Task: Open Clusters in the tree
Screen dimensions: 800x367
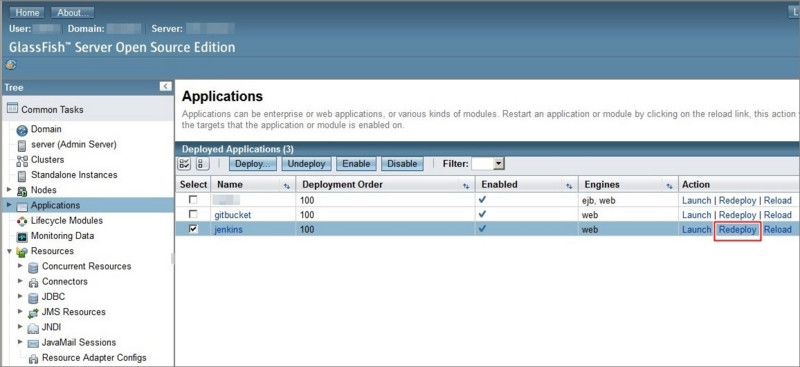Action: 47,160
